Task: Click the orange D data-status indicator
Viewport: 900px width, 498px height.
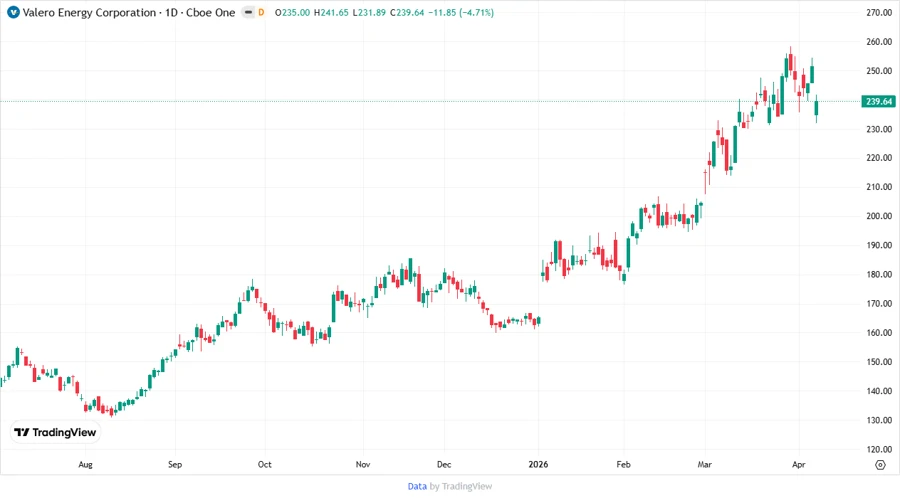Action: click(x=261, y=12)
